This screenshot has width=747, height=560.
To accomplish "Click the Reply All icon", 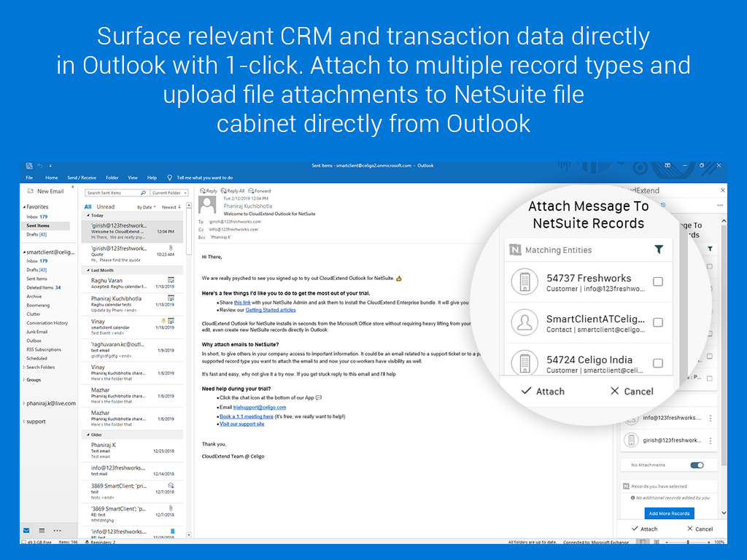I will [x=223, y=191].
